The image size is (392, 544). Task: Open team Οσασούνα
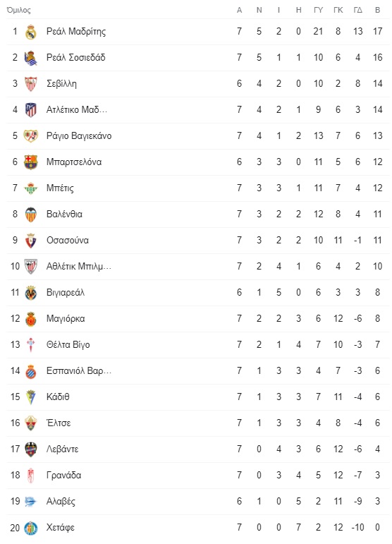click(x=68, y=241)
